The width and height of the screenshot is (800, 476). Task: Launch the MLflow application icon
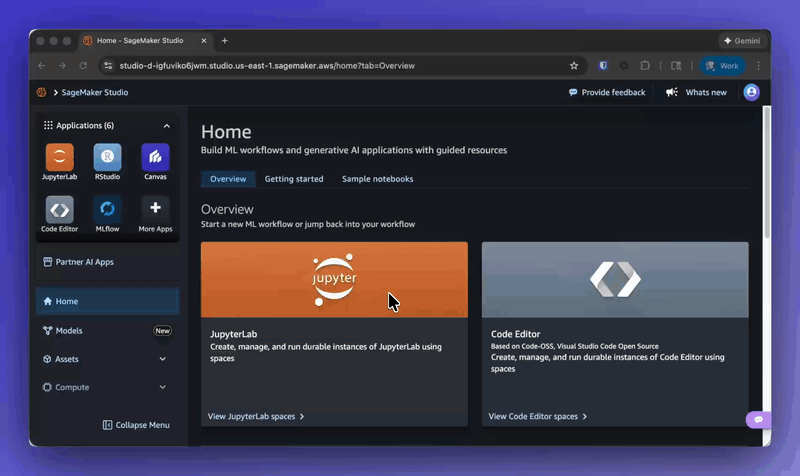[107, 209]
